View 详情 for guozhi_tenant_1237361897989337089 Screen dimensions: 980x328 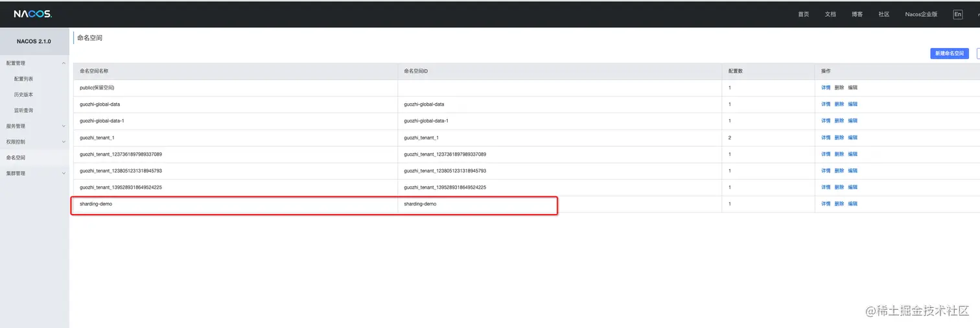pyautogui.click(x=826, y=154)
